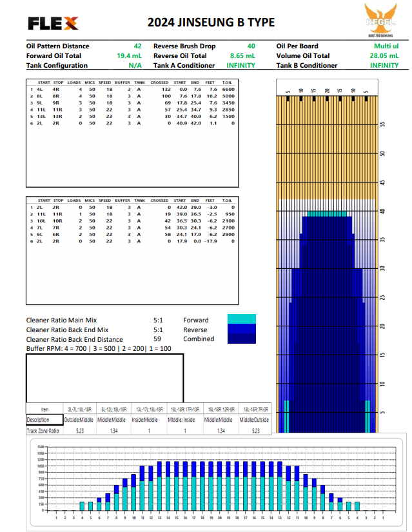Click the Inside:Middle description cell
412x532 pixels.
pyautogui.click(x=145, y=420)
